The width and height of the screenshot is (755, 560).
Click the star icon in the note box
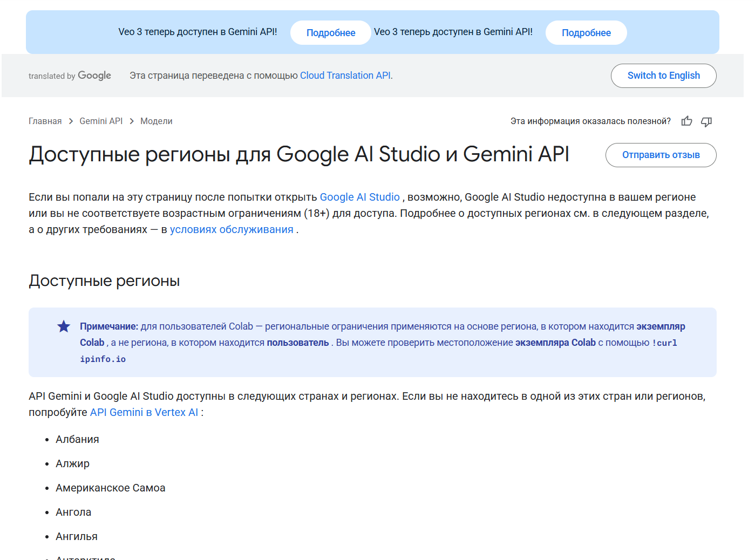pyautogui.click(x=64, y=326)
